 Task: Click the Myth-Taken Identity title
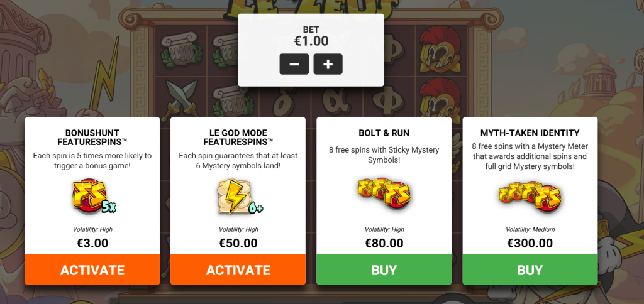pyautogui.click(x=530, y=133)
